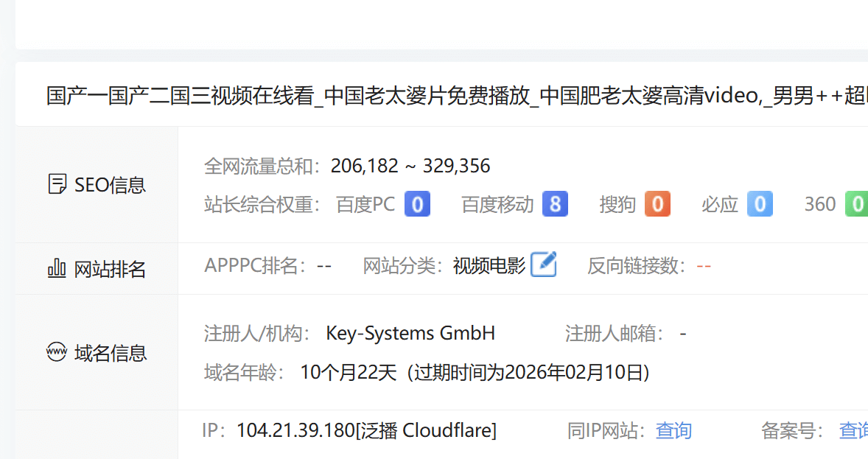Click the 反向链接数 red dashes value

point(704,266)
